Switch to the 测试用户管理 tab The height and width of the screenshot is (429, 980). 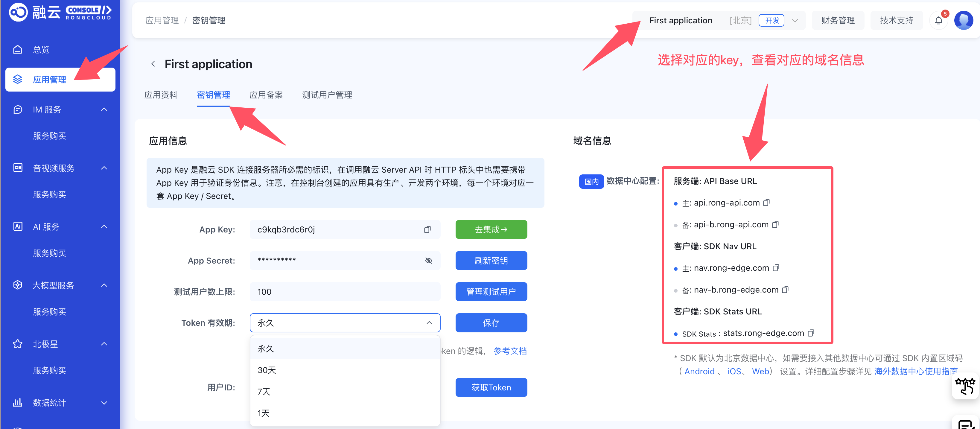tap(327, 95)
